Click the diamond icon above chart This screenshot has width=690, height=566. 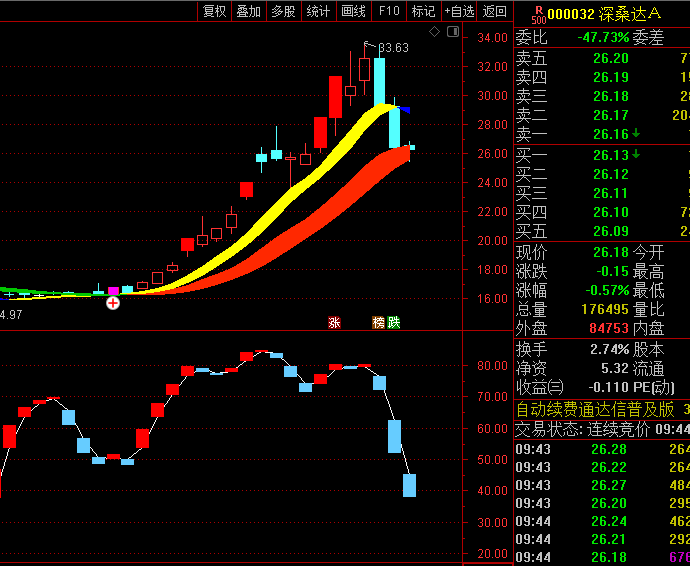[434, 31]
